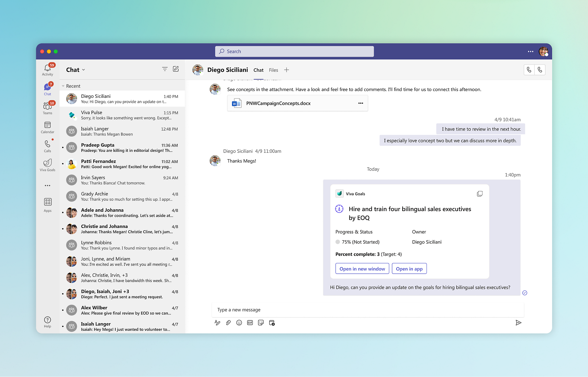
Task: Open the Alex, Christie, Irvin, +3 chat
Action: pos(122,278)
